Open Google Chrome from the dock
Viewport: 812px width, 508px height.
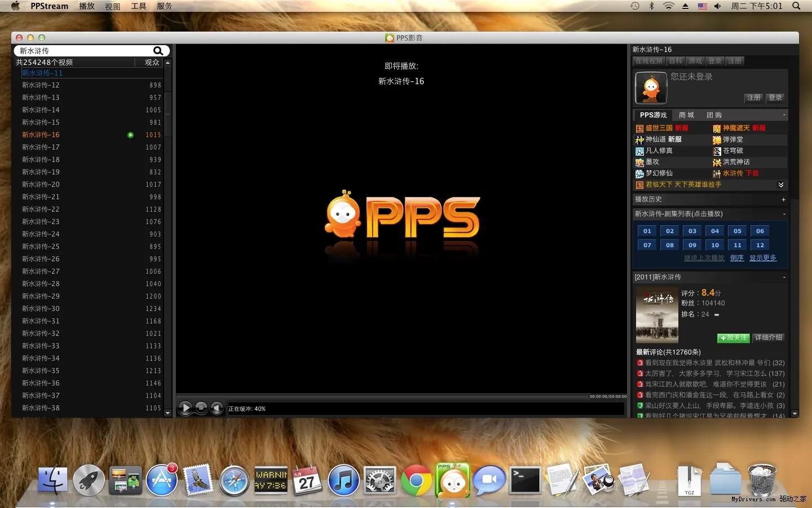tap(416, 480)
